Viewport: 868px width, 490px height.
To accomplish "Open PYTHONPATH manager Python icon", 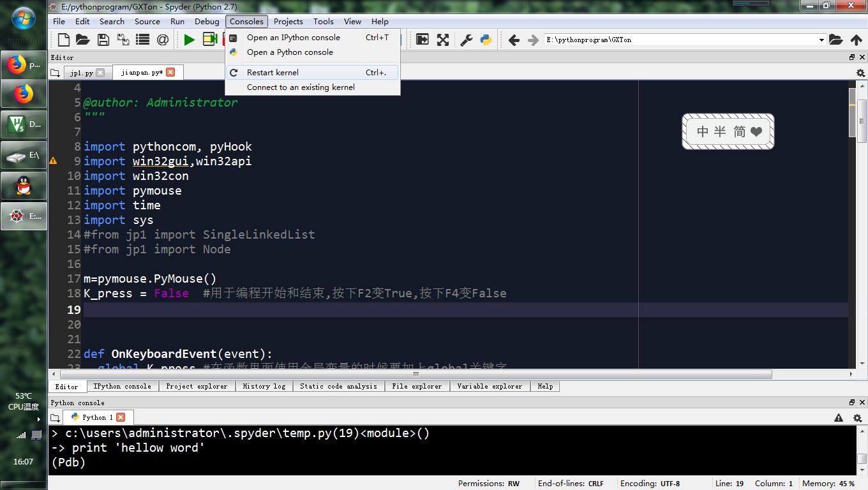I will [x=486, y=40].
